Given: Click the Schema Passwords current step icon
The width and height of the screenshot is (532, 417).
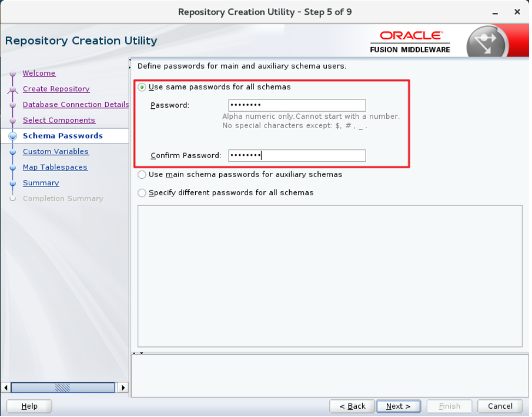Looking at the screenshot, I should (13, 136).
